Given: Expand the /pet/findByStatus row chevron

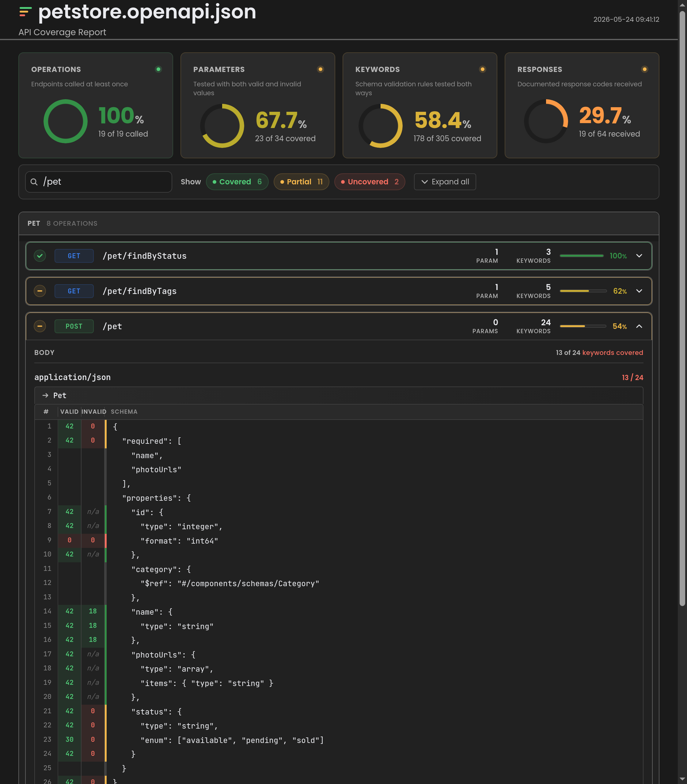Looking at the screenshot, I should pos(639,256).
